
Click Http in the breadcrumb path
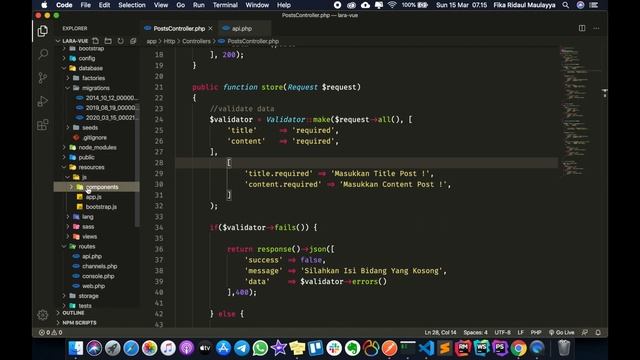[x=169, y=41]
